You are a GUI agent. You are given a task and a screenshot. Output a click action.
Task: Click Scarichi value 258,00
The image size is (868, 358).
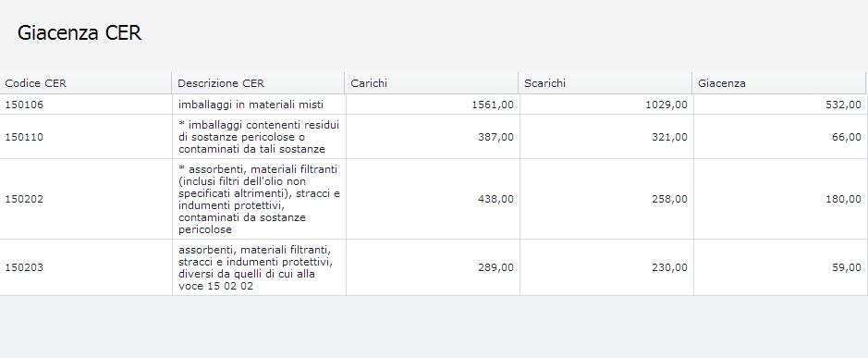(669, 199)
